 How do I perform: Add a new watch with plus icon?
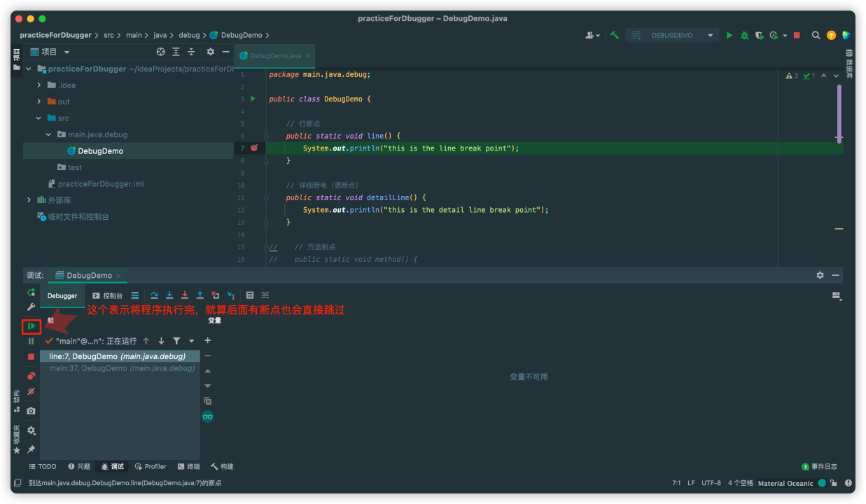click(208, 341)
